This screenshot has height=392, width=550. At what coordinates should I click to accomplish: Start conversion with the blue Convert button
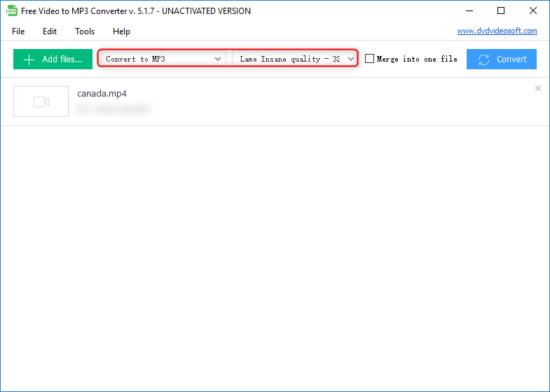click(x=502, y=59)
